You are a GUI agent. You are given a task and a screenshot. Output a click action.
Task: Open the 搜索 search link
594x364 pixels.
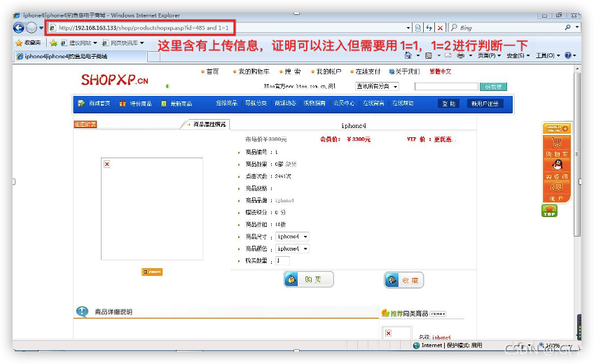click(x=293, y=71)
